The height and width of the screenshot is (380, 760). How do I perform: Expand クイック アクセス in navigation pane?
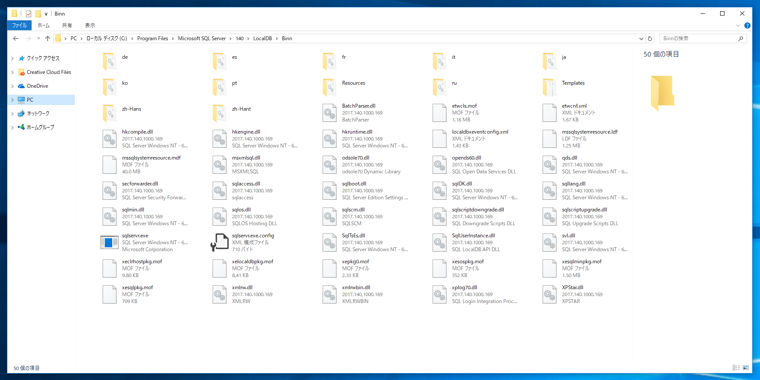(12, 58)
